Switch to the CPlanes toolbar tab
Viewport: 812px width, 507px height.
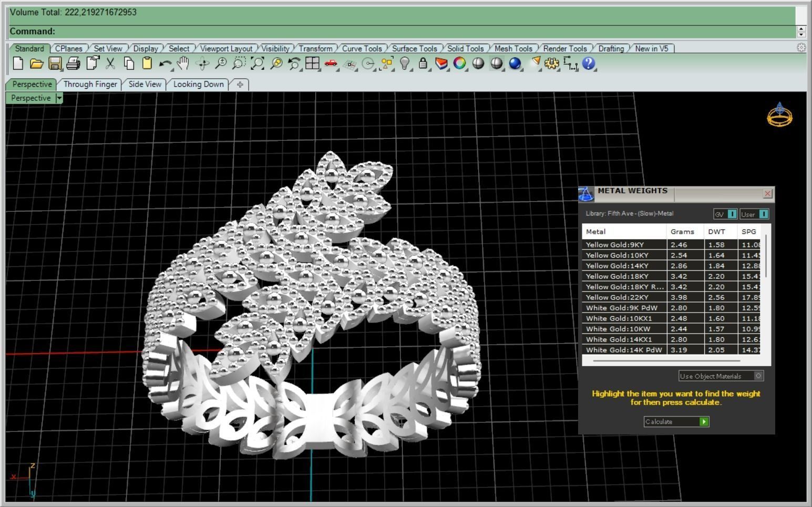point(69,48)
